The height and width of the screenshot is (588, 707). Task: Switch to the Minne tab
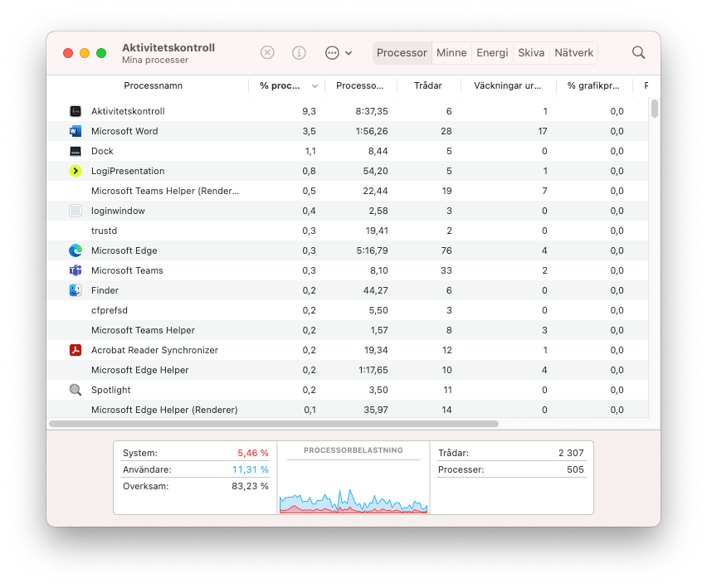pyautogui.click(x=451, y=52)
